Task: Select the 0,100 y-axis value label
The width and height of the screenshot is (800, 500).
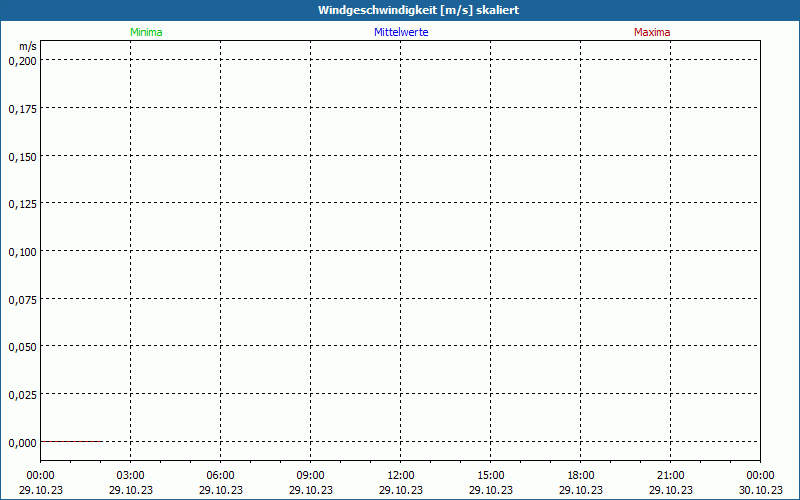Action: pyautogui.click(x=22, y=251)
